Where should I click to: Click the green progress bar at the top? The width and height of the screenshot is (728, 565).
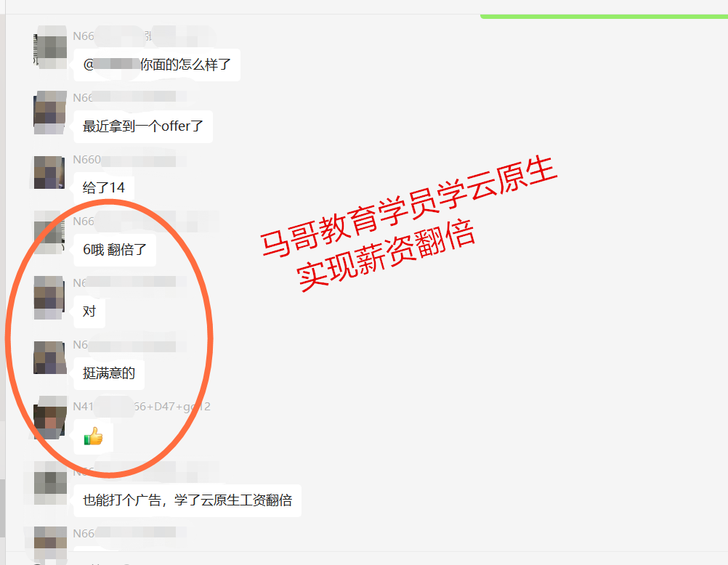tap(604, 16)
